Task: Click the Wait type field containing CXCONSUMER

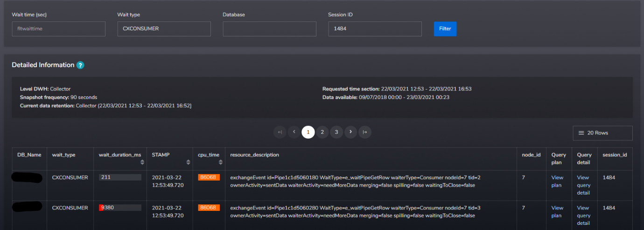Action: click(x=164, y=28)
